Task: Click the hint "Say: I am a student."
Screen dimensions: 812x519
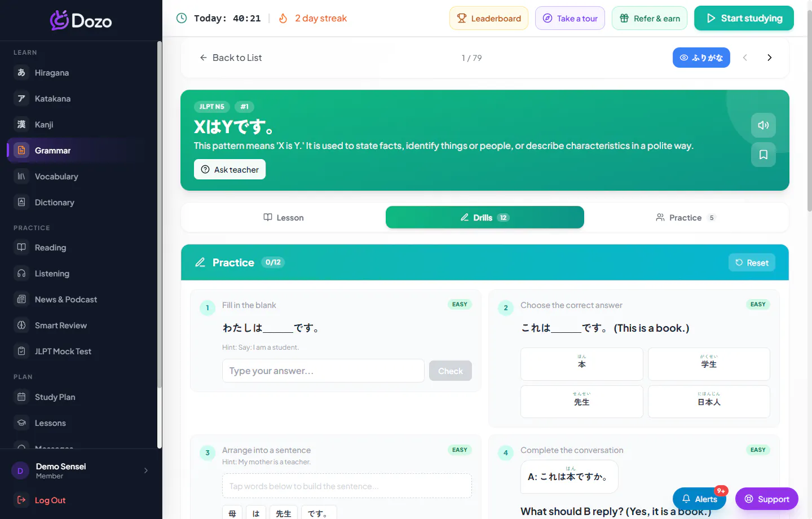Action: 261,348
